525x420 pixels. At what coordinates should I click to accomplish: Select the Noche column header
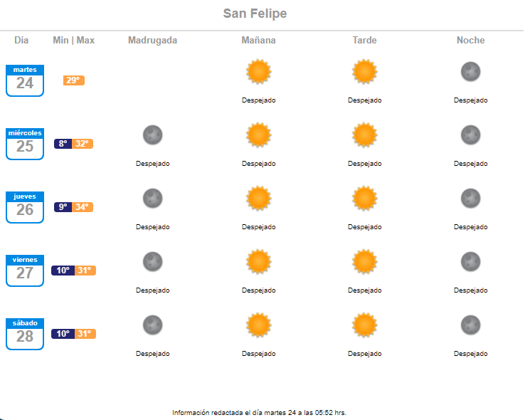click(x=470, y=40)
